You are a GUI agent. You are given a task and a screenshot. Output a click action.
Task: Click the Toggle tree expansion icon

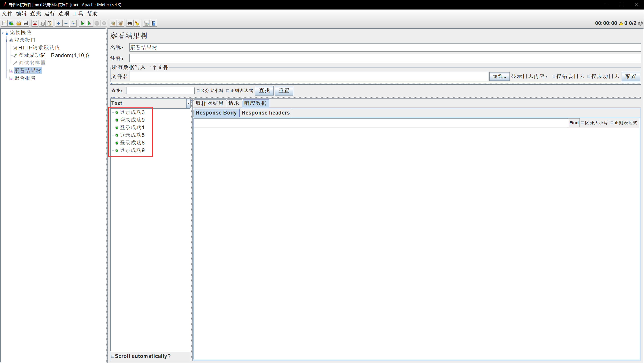point(73,23)
